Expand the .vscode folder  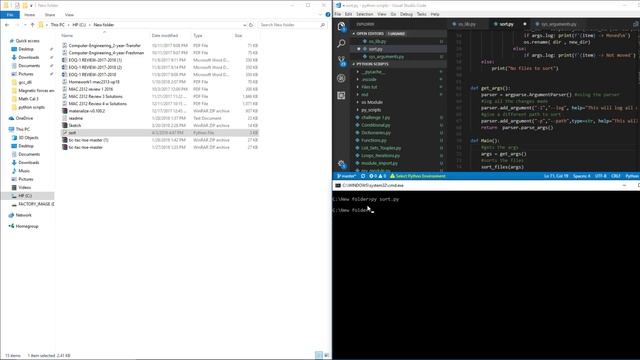[x=369, y=80]
